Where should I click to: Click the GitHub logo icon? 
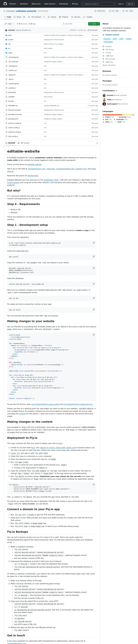coord(5,4)
